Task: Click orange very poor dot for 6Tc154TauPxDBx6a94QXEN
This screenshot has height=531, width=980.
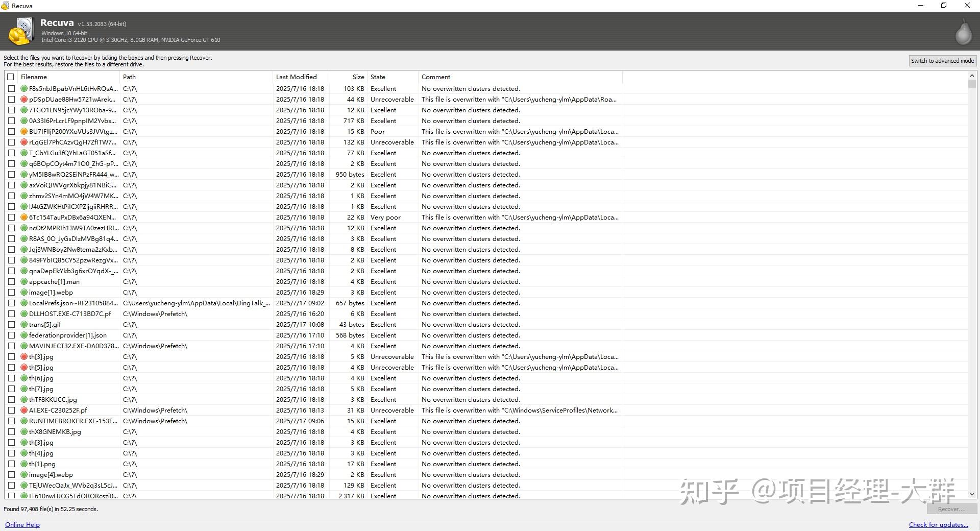Action: (24, 217)
